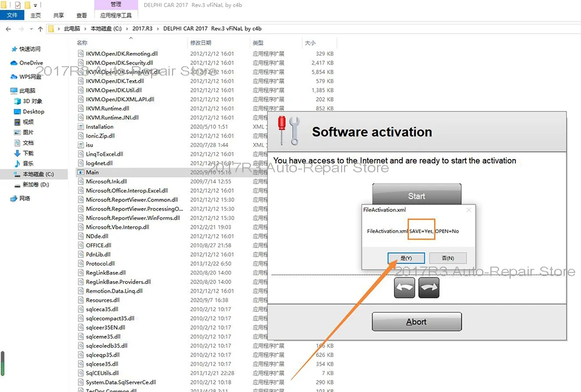
Task: Open the 查看 ribbon tab
Action: [81, 15]
